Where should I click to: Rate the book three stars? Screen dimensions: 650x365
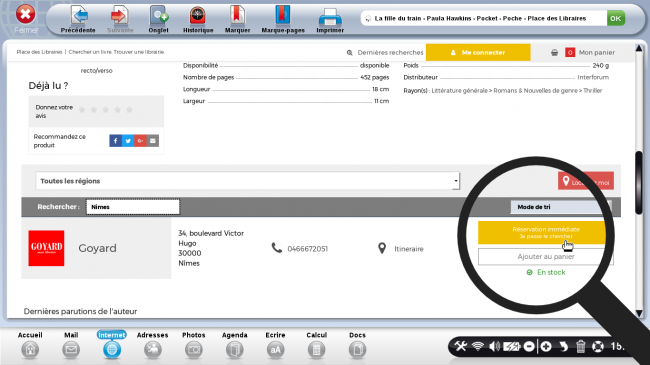106,110
